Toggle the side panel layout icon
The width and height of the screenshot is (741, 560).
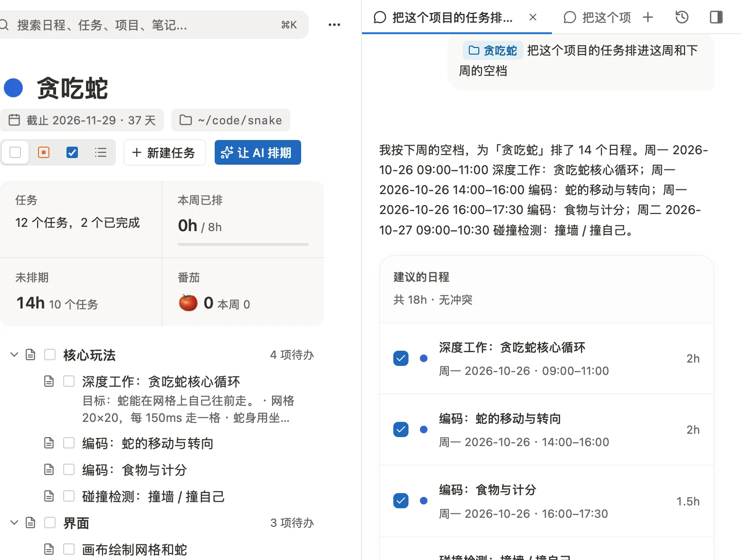[x=716, y=18]
